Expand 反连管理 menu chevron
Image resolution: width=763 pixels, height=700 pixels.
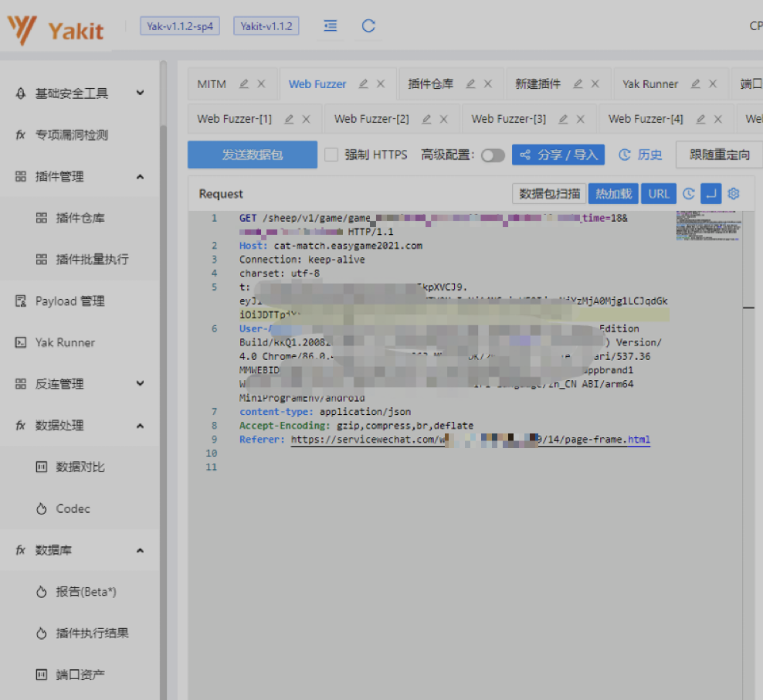click(140, 383)
